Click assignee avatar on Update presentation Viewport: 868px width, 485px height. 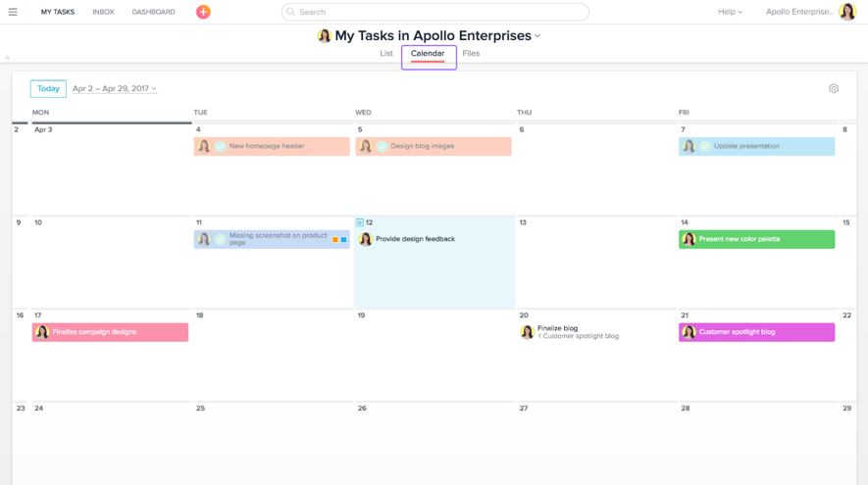pos(689,146)
